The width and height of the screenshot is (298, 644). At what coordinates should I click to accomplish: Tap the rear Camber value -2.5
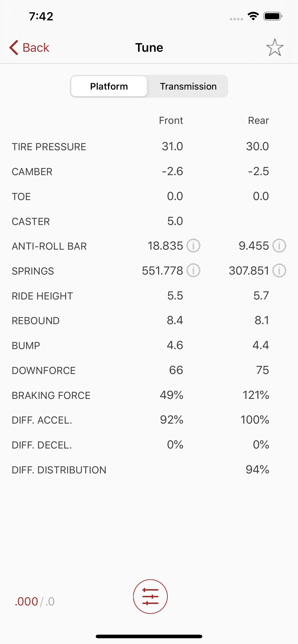[258, 171]
